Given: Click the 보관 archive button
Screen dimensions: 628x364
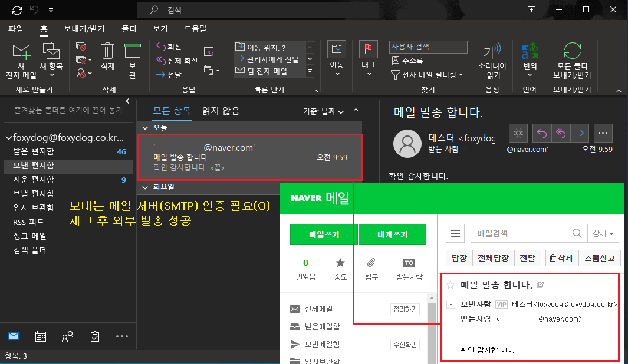Looking at the screenshot, I should 133,61.
